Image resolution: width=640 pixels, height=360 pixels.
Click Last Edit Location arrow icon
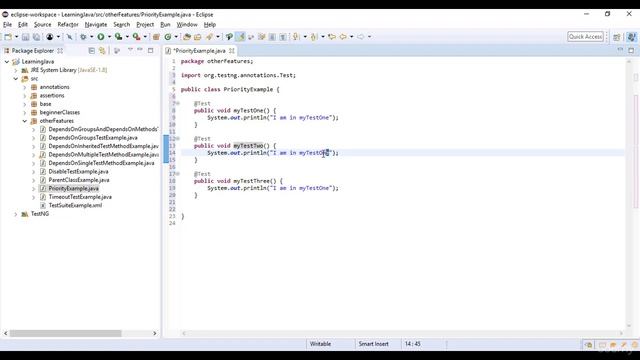332,37
